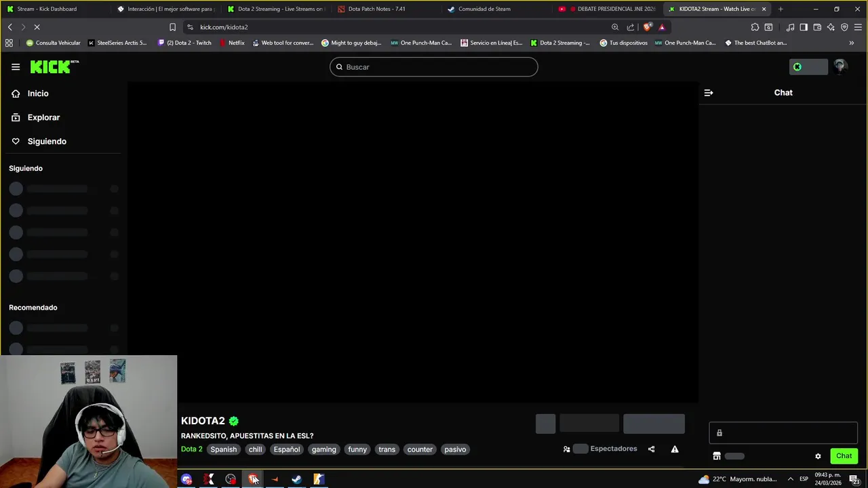Click the KIDOTA2 channel name

coord(203,421)
